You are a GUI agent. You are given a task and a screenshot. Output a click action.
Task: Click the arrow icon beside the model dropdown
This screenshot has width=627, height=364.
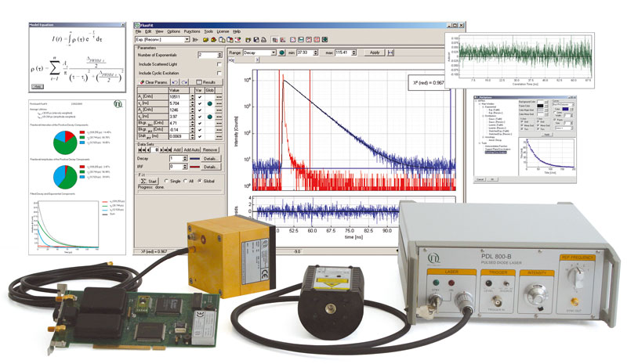point(195,40)
